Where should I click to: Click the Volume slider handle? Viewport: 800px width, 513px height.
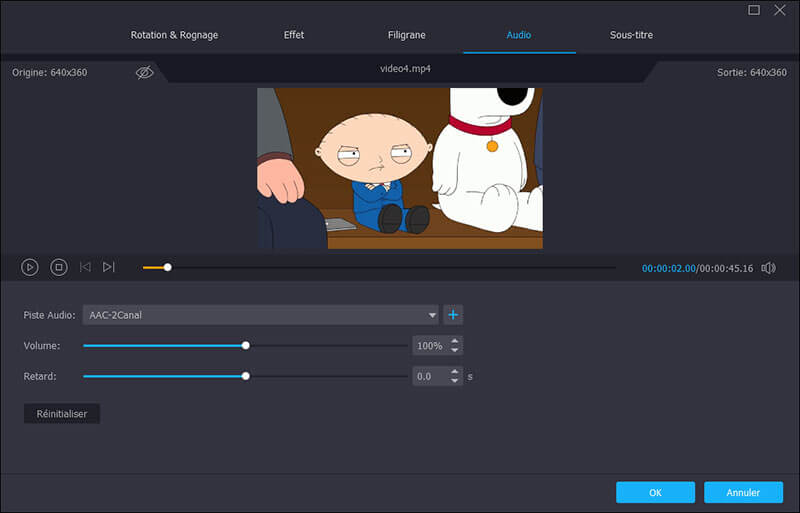246,346
